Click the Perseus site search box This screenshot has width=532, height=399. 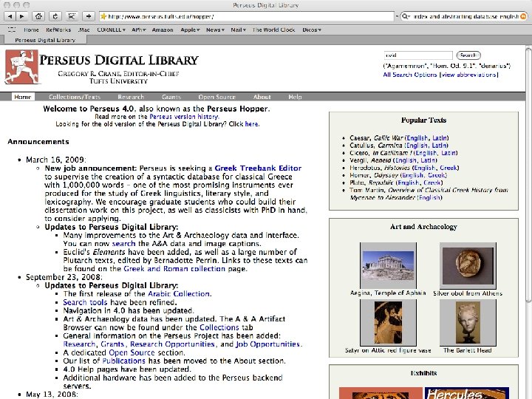418,55
